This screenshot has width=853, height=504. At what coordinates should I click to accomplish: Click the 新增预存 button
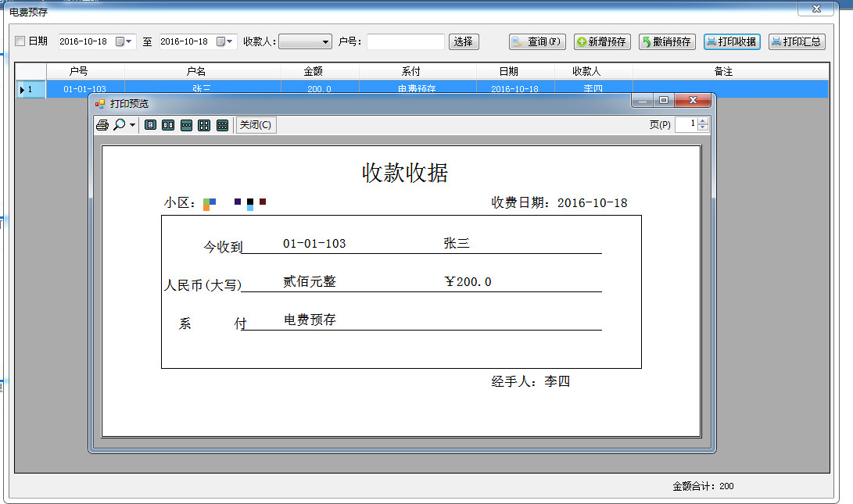[602, 41]
